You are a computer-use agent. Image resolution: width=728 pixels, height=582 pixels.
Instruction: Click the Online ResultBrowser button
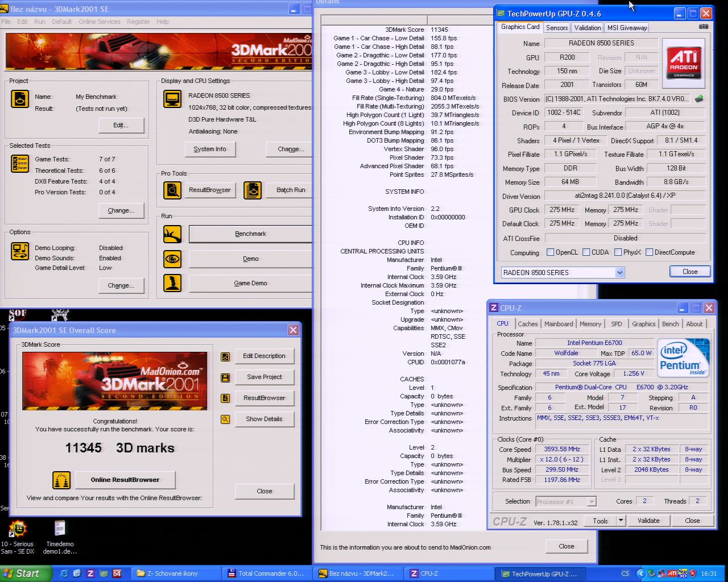[x=125, y=480]
